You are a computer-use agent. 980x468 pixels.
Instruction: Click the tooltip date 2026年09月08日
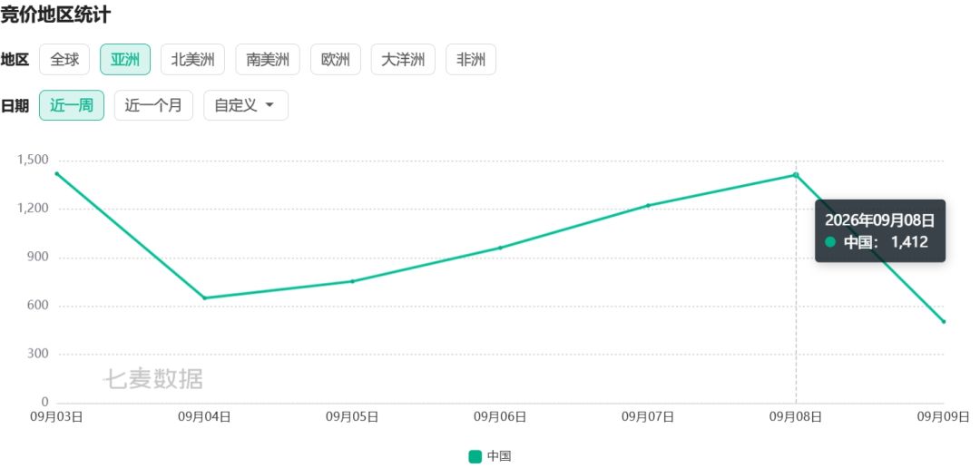point(879,219)
